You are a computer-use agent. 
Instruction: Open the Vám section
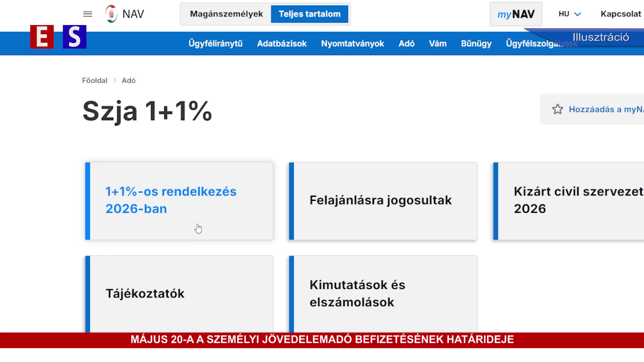pyautogui.click(x=437, y=43)
